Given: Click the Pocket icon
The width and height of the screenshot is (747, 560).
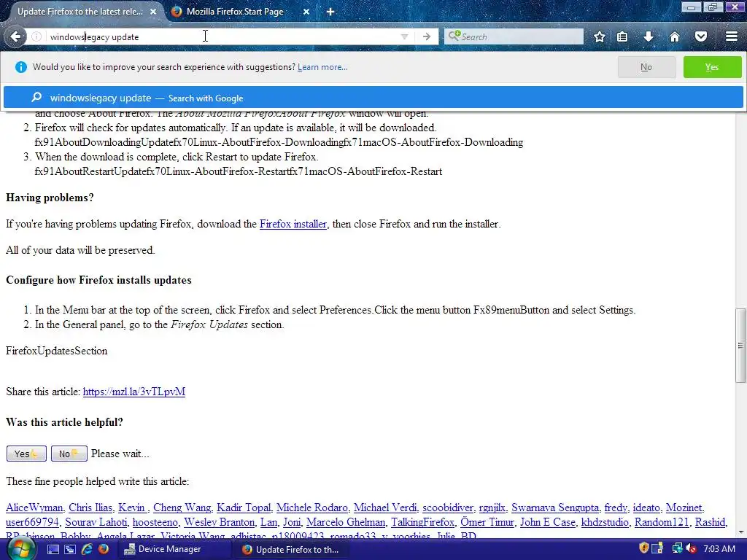Looking at the screenshot, I should pyautogui.click(x=701, y=36).
